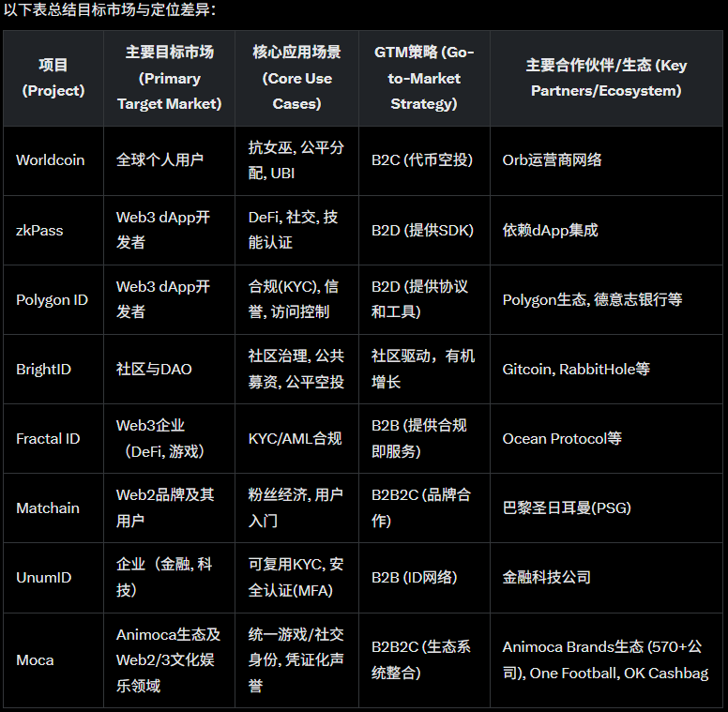This screenshot has width=728, height=712.
Task: Select the Animoca Brands生态 (570+公司) cell
Action: pos(606,660)
